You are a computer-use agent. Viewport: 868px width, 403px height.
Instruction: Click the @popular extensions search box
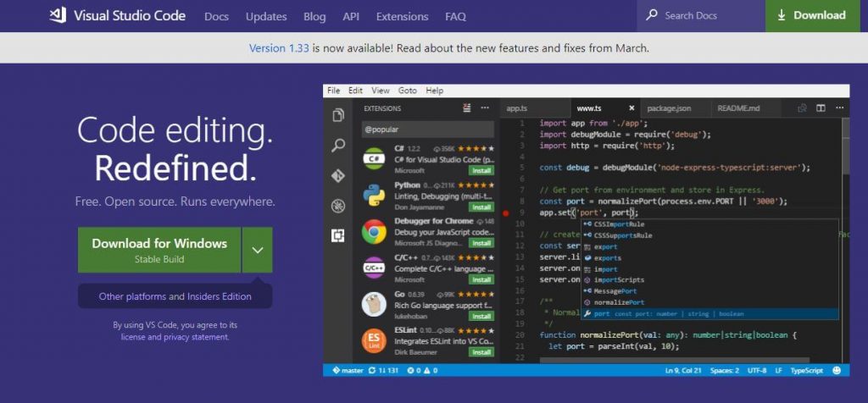[428, 130]
